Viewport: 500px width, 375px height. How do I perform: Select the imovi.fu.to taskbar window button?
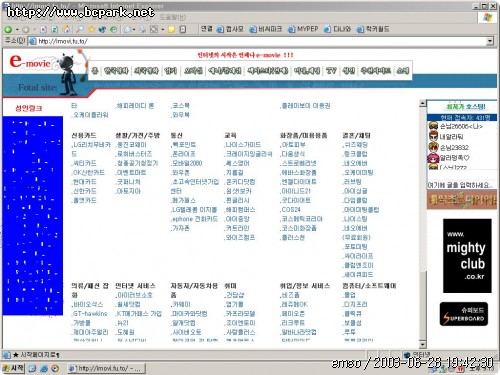(x=106, y=368)
